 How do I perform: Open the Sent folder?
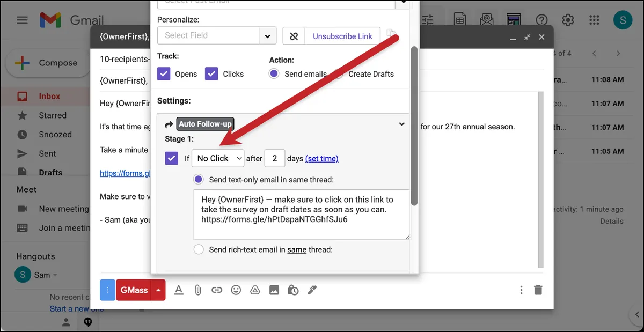(47, 153)
